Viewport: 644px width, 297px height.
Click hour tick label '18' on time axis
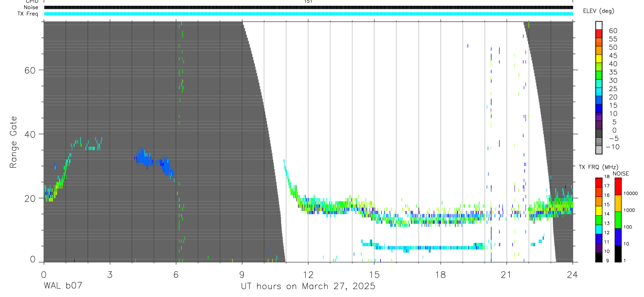pyautogui.click(x=441, y=274)
